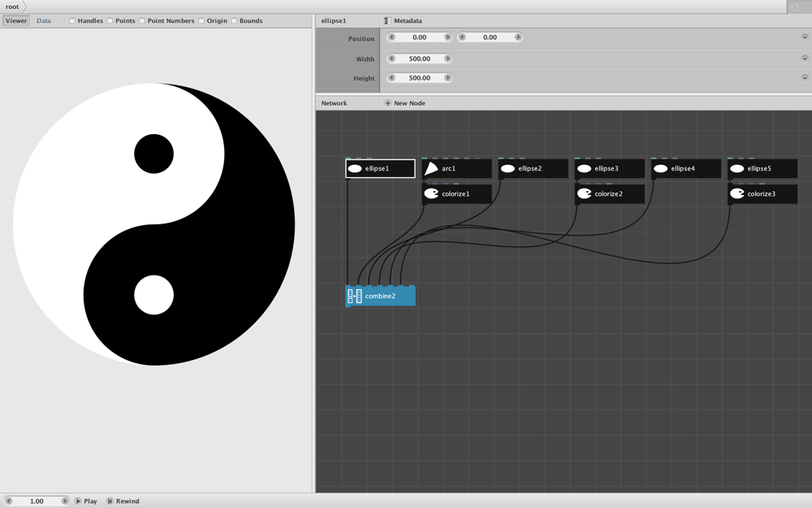Click the Play triangle icon
This screenshot has height=508, width=812.
tap(78, 501)
